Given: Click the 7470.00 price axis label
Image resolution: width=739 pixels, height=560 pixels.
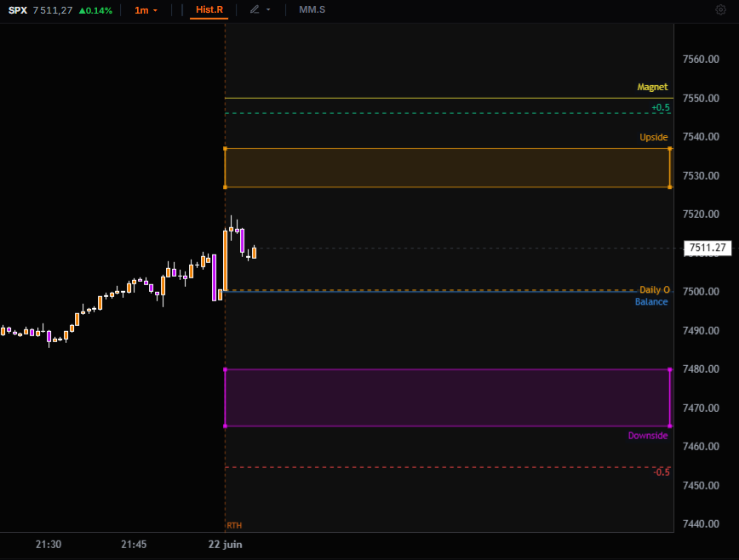Looking at the screenshot, I should 701,408.
